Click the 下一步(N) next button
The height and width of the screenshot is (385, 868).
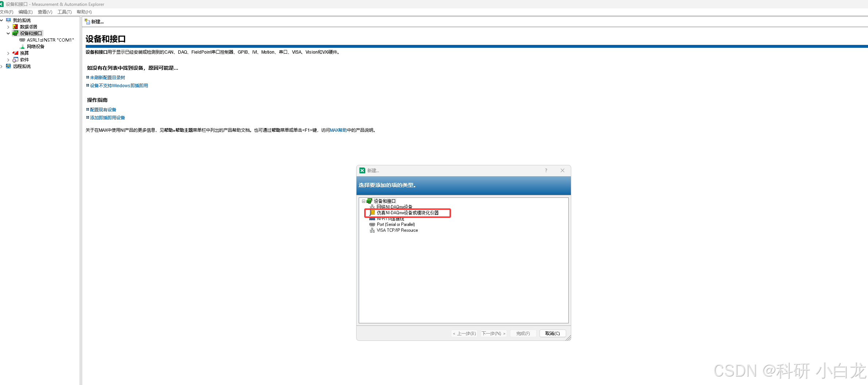pos(494,334)
